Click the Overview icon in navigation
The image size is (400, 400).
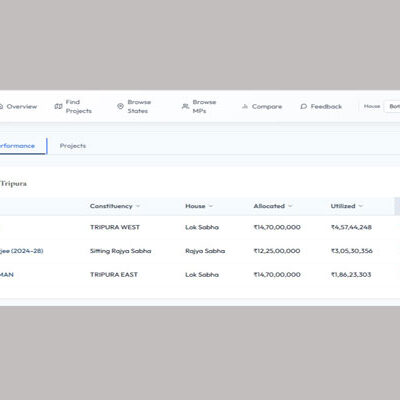[x=1, y=107]
